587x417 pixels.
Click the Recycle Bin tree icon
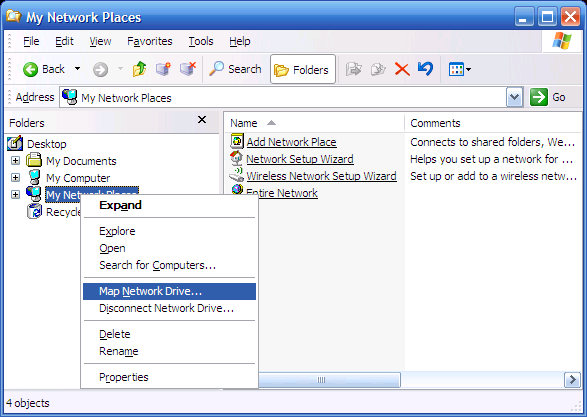34,211
